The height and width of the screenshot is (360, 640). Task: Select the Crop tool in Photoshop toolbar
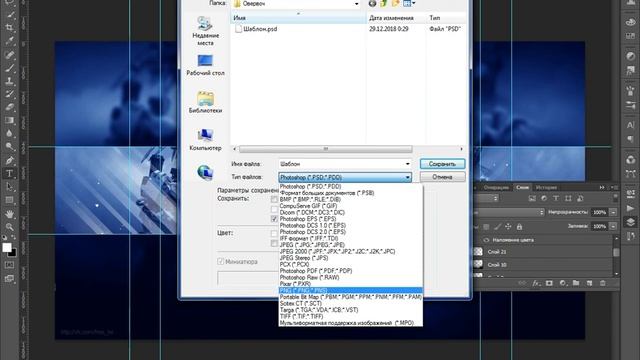coord(9,28)
